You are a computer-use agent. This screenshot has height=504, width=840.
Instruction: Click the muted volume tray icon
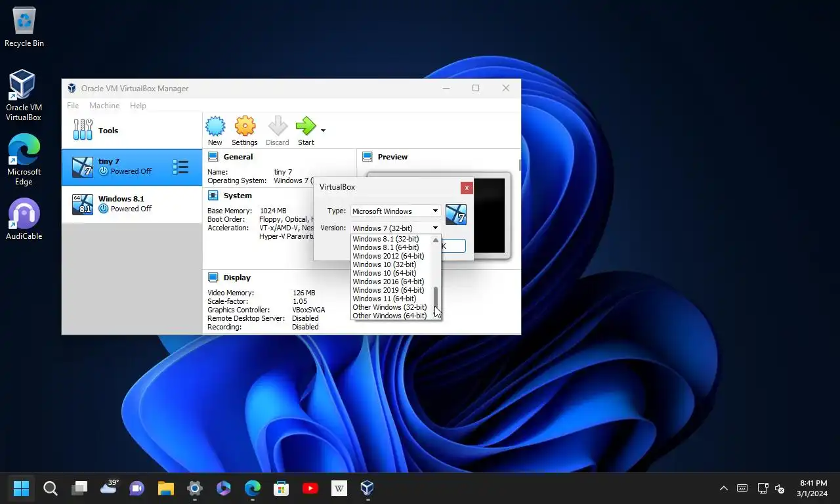(x=780, y=488)
